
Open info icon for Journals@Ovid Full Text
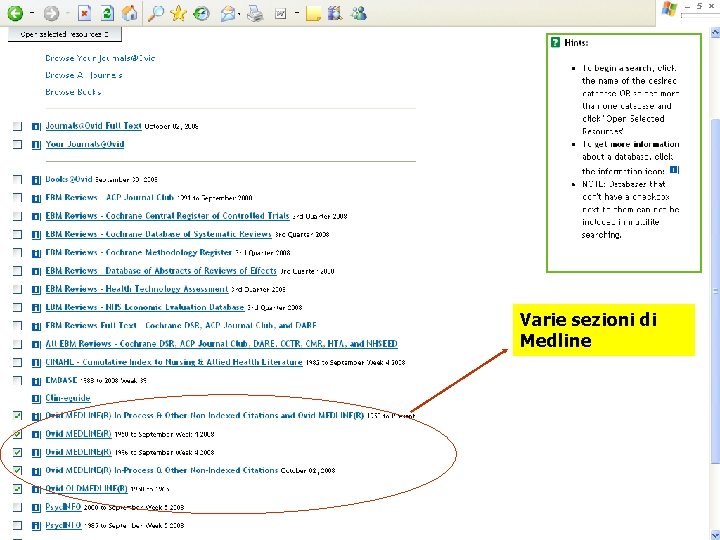click(36, 126)
